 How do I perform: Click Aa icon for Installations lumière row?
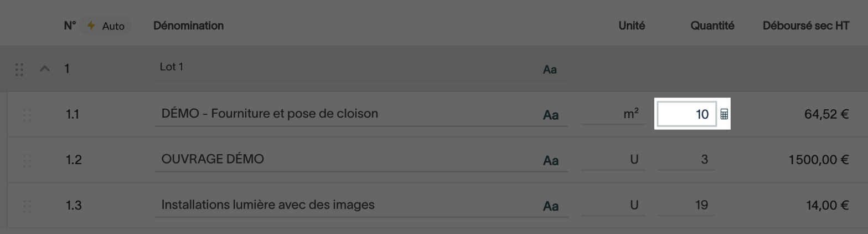[550, 206]
